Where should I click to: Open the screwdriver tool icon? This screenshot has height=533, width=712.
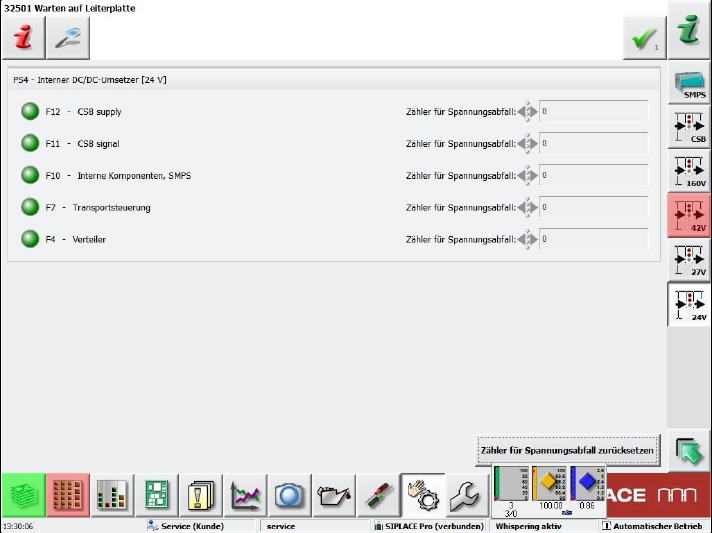[379, 495]
